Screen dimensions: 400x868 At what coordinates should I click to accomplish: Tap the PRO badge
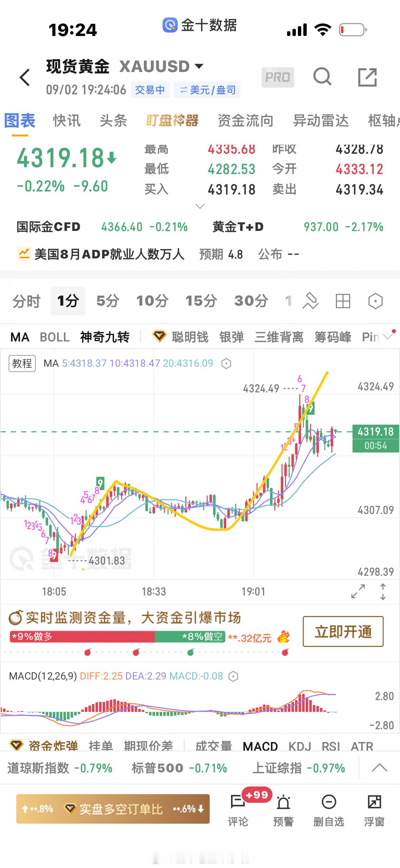(278, 77)
